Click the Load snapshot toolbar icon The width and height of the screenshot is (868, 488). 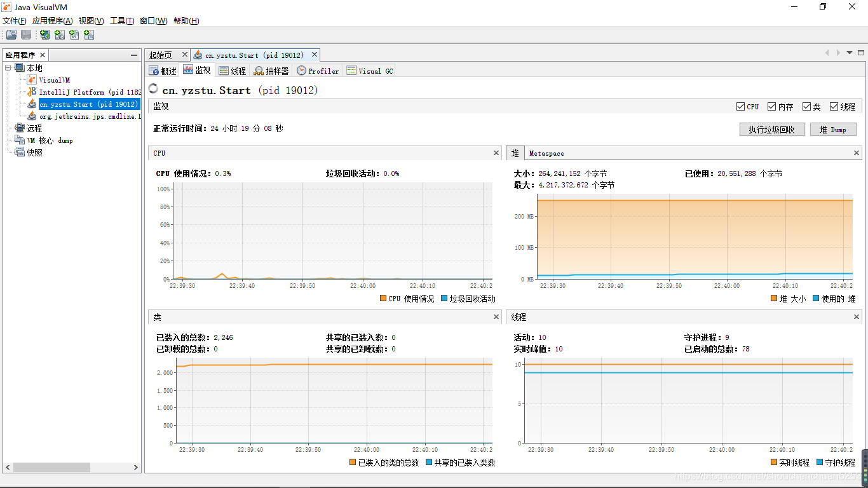[x=11, y=35]
